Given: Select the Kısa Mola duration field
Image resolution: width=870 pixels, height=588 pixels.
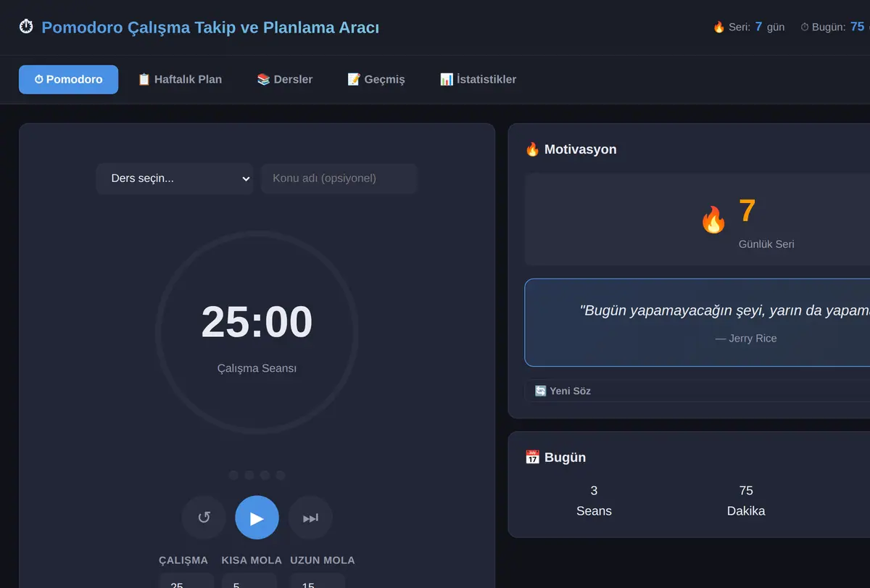Looking at the screenshot, I should click(x=249, y=581).
